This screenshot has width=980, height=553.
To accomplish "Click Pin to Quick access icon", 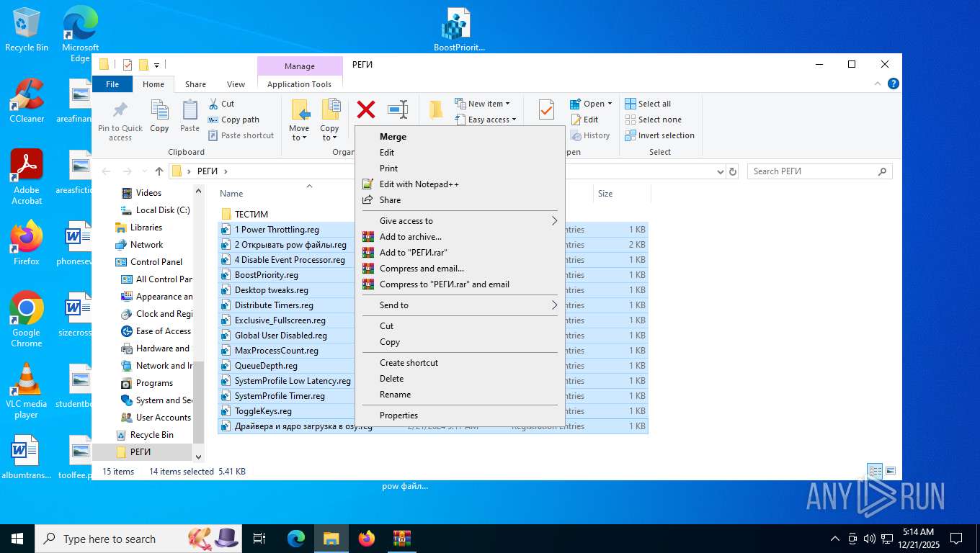I will pos(120,110).
